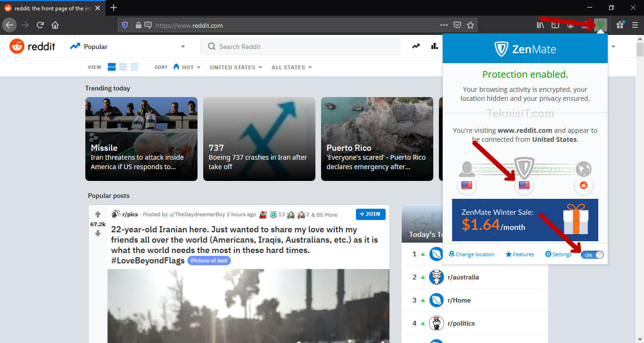Click reddit All bar-chart header icon
Viewport: 644px width, 343px height.
click(434, 46)
